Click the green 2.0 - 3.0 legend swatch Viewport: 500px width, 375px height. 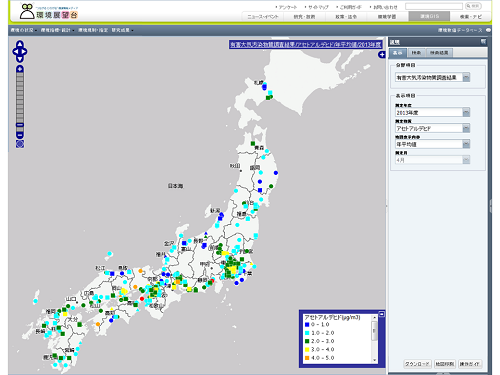(x=307, y=341)
